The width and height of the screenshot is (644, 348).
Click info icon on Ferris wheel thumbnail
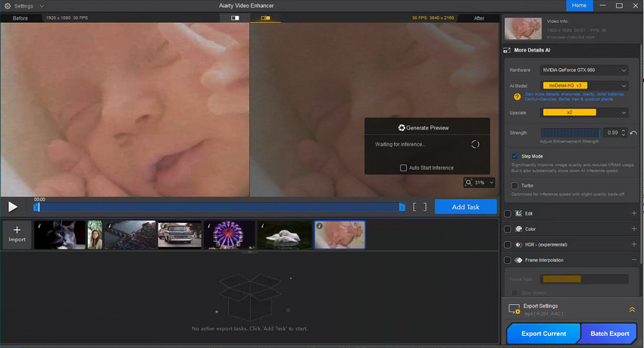tap(208, 226)
